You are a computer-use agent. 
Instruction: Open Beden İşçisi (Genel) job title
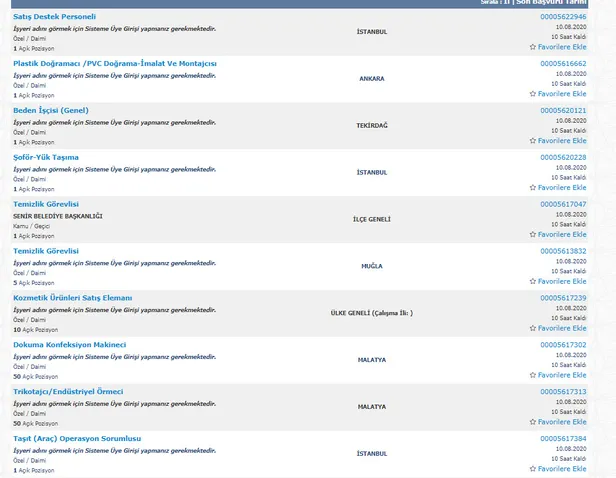[x=51, y=110]
